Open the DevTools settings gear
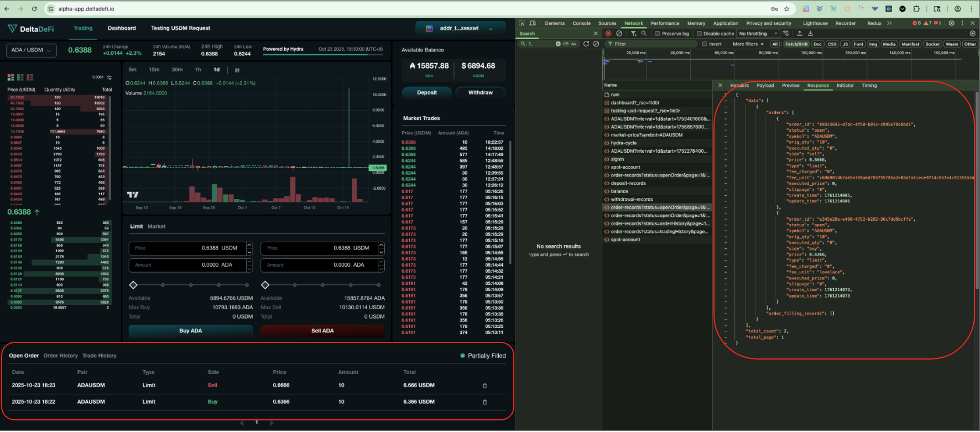This screenshot has width=980, height=432. (951, 23)
